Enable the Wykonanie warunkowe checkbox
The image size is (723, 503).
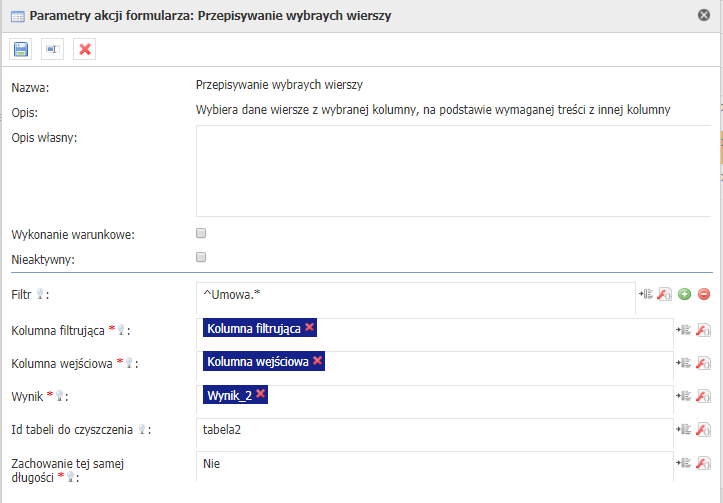(201, 233)
